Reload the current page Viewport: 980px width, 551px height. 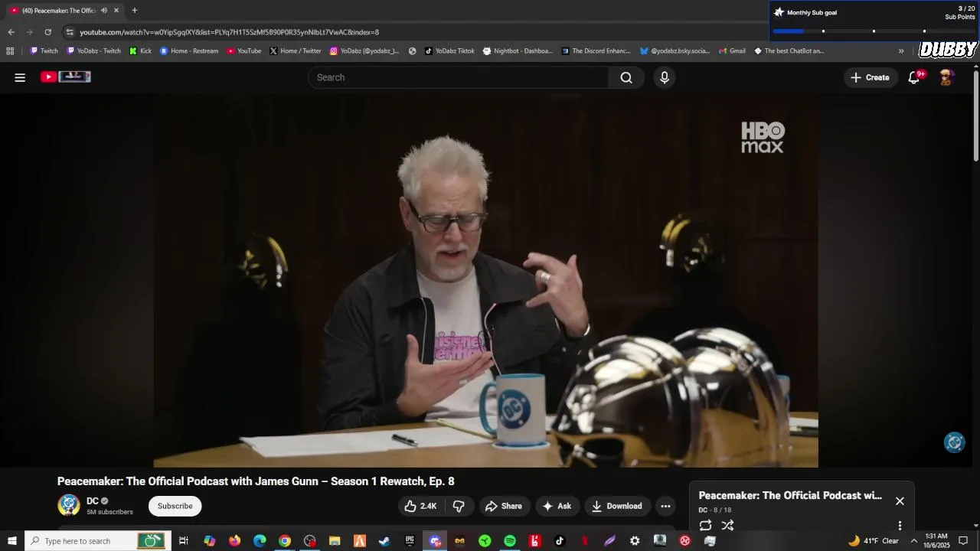[x=47, y=32]
